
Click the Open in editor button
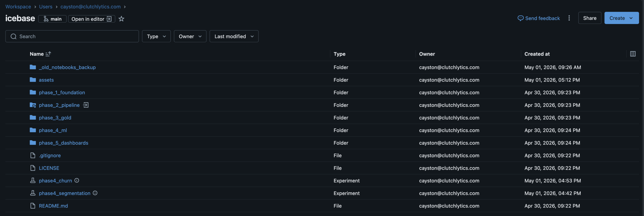[92, 19]
